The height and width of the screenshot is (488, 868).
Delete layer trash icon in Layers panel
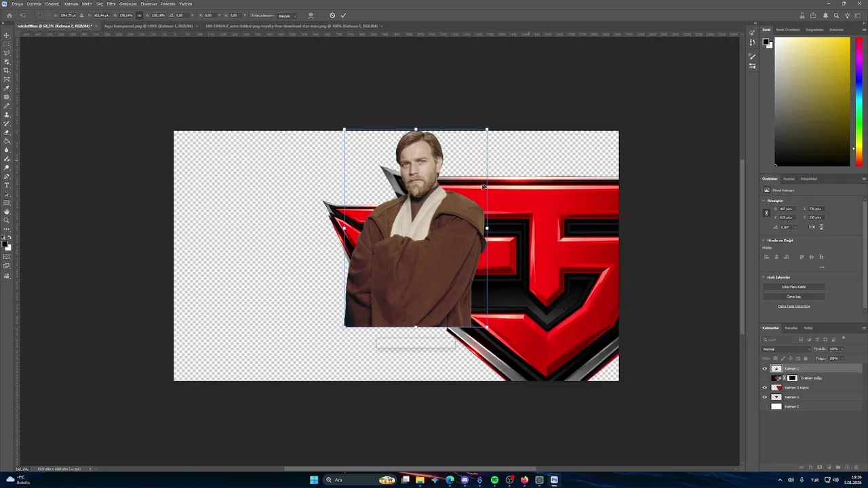click(x=856, y=467)
